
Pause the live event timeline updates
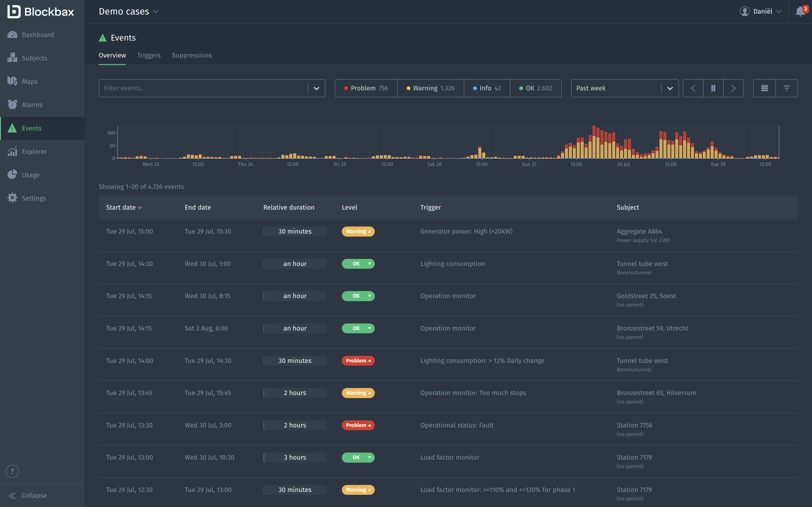tap(713, 88)
